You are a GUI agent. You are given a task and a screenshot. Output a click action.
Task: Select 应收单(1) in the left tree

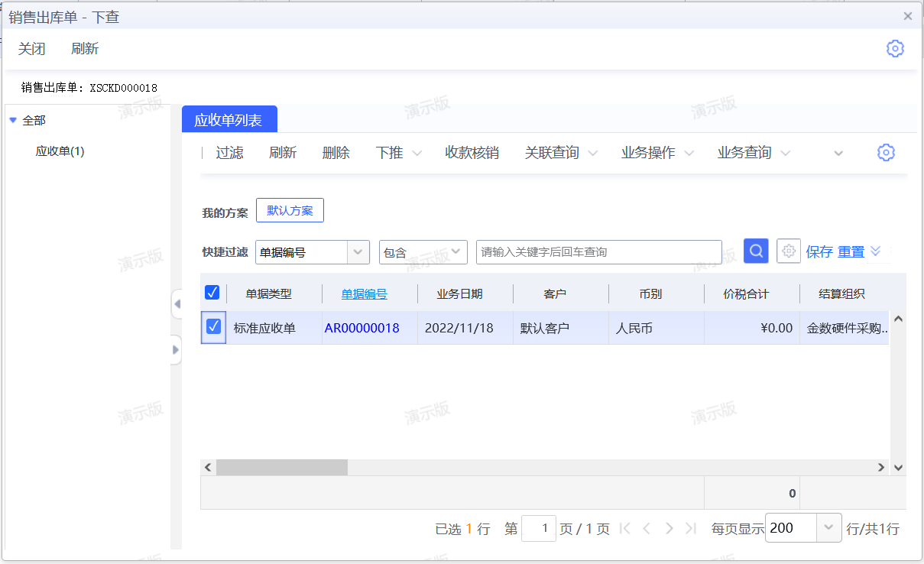[x=60, y=151]
